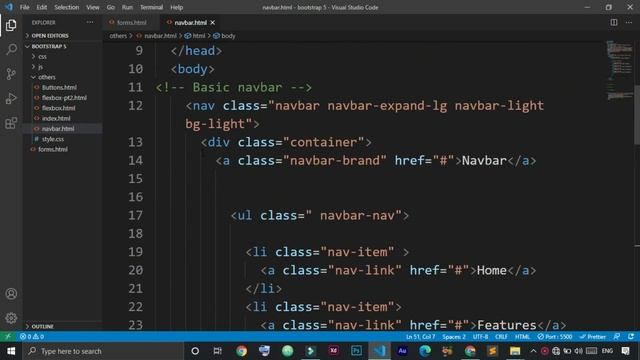Open Sublime Text from the taskbar
The image size is (640, 360).
493,351
